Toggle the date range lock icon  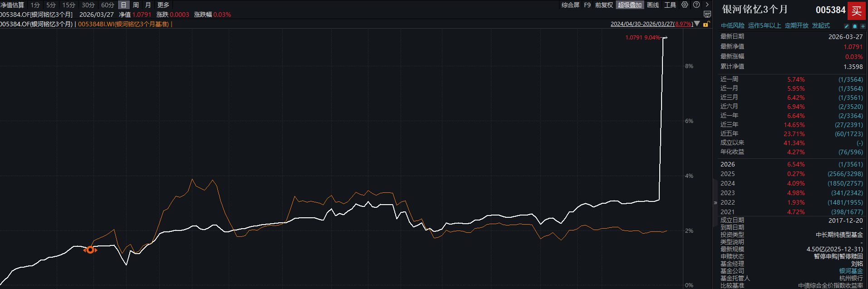click(706, 24)
